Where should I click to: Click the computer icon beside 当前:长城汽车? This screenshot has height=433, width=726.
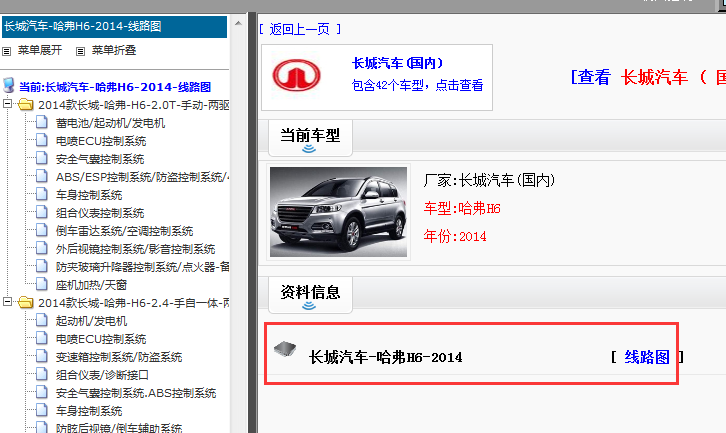click(9, 85)
